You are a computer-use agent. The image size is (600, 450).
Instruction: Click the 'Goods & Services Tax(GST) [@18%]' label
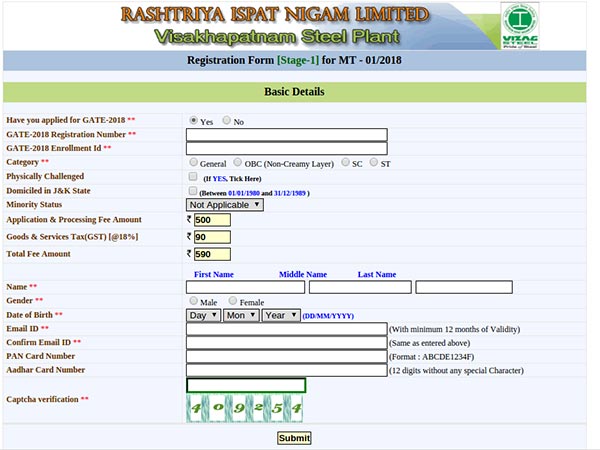[x=72, y=237]
